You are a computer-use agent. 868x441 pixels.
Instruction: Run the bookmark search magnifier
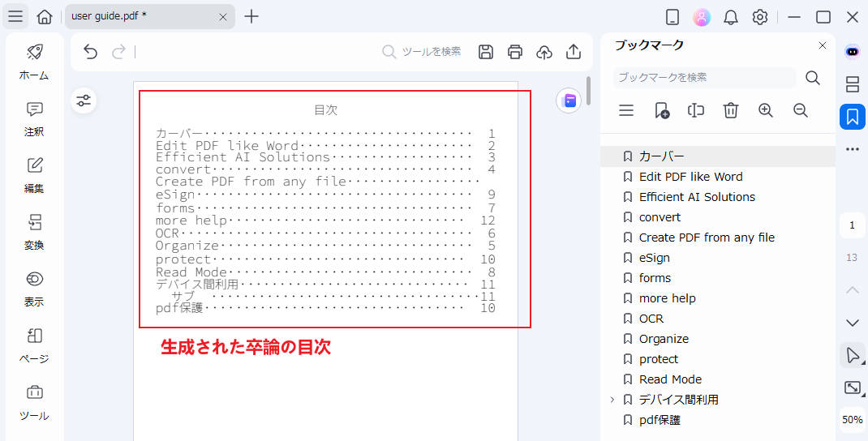click(x=813, y=78)
